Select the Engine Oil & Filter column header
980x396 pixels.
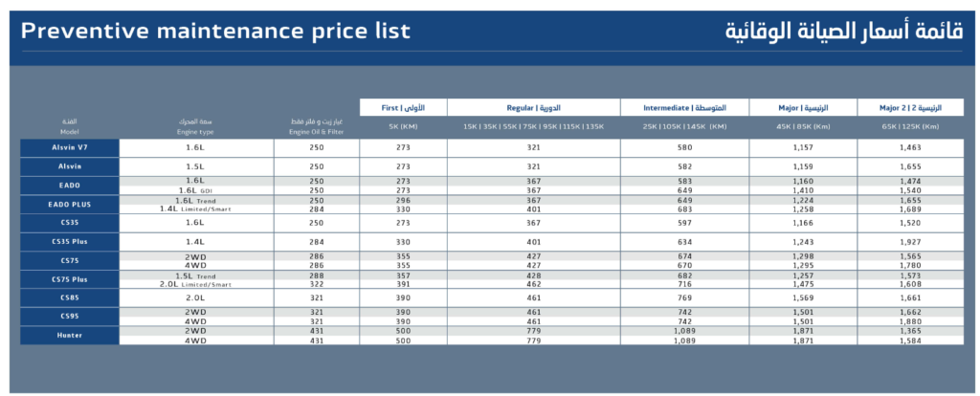(316, 126)
